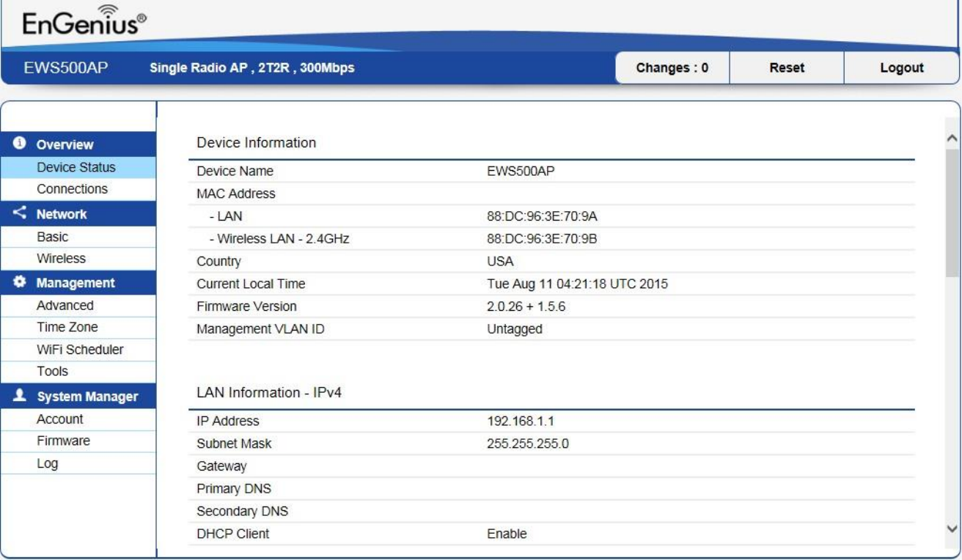
Task: Click the Secondary DNS label
Action: (241, 512)
